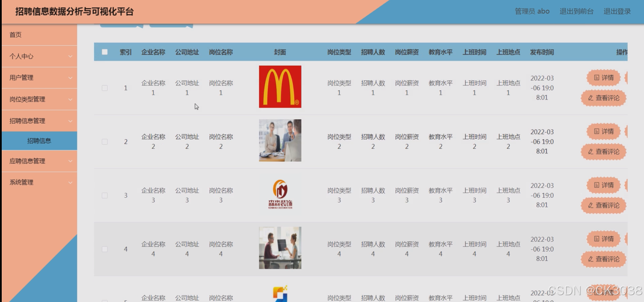Click chevron next to 招聘信息管理
Screen dimensions: 644x302
pos(70,121)
